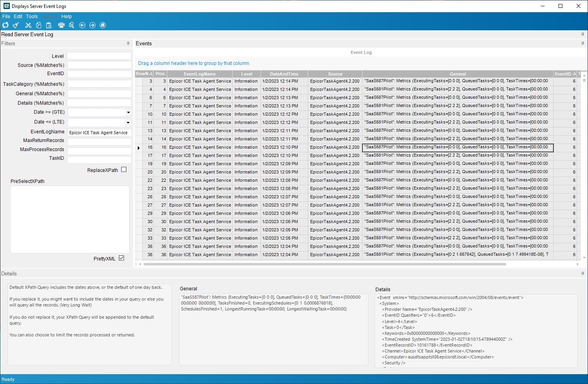Uncheck the PrettyXML checkbox
The width and height of the screenshot is (588, 384).
121,258
